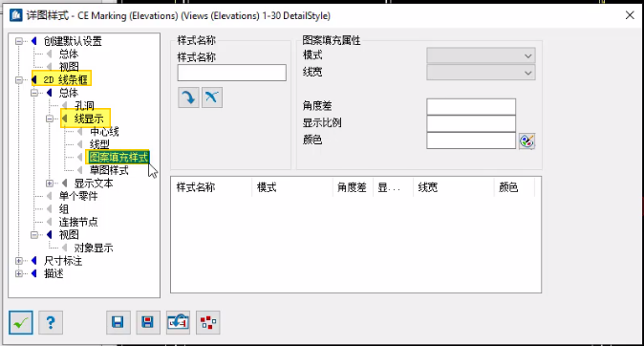644x346 pixels.
Task: Open the 模式 dropdown
Action: coord(481,55)
